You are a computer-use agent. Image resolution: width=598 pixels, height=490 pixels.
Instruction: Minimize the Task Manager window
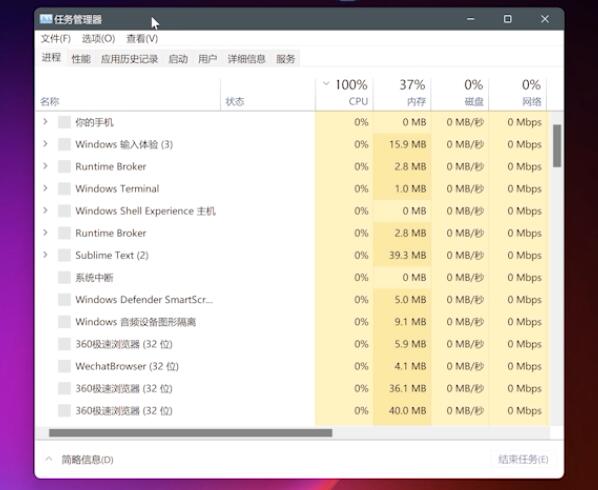(471, 19)
